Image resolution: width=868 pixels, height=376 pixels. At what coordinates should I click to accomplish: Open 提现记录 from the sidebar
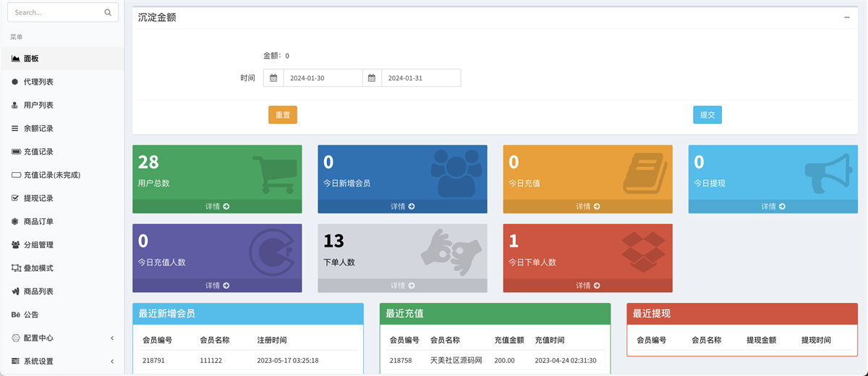[x=38, y=198]
